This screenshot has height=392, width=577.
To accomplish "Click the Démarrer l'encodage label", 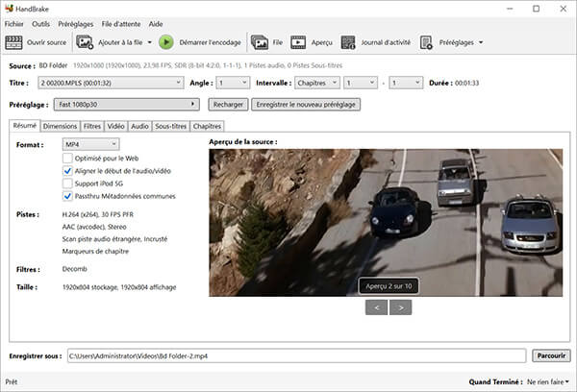I will tap(210, 42).
